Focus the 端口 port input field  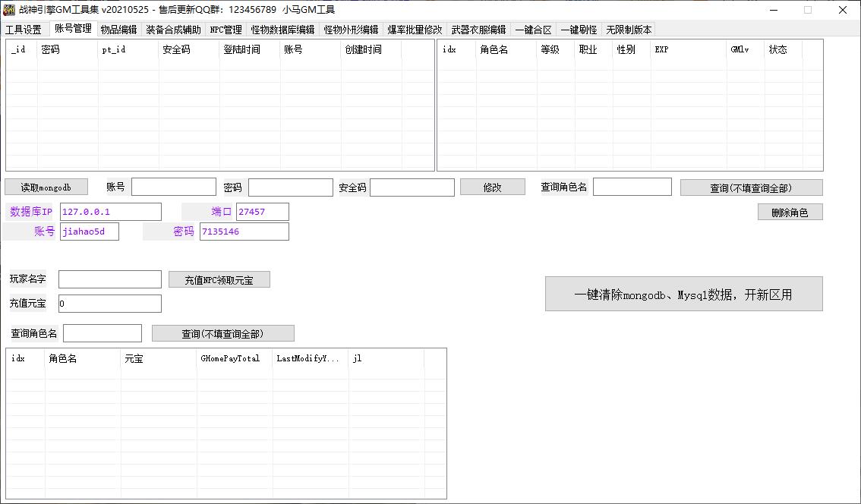click(x=263, y=212)
